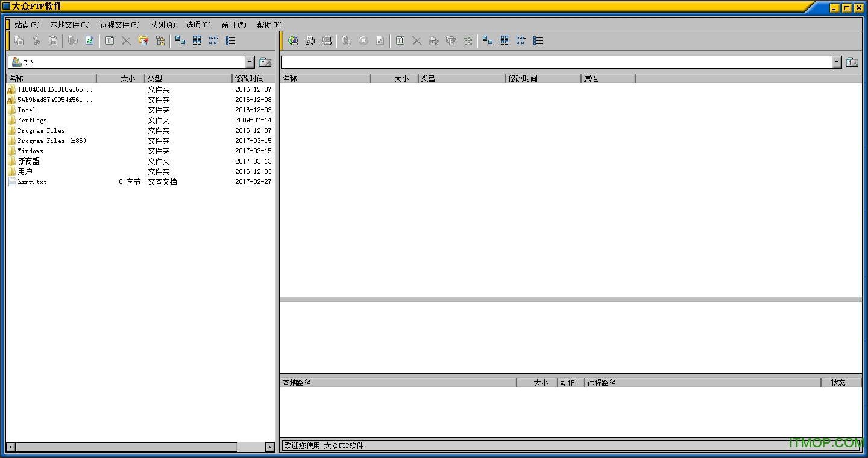Open the remote path dropdown arrow
The image size is (868, 458).
(x=837, y=62)
